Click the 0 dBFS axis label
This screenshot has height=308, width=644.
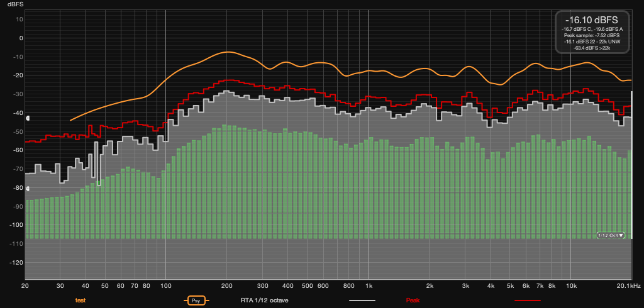coord(21,38)
